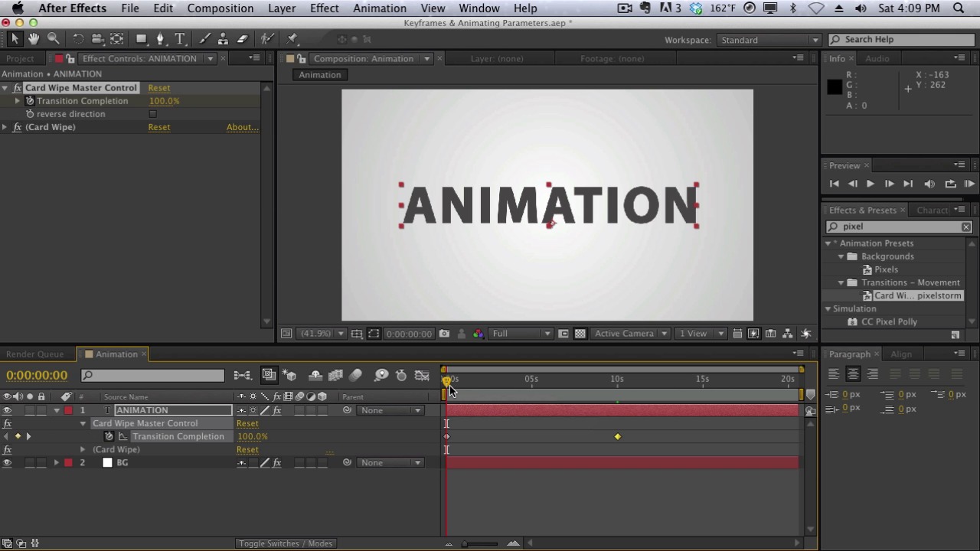Click Transition Completion stopwatch in Effect Controls
Viewport: 980px width, 551px height.
coord(30,101)
